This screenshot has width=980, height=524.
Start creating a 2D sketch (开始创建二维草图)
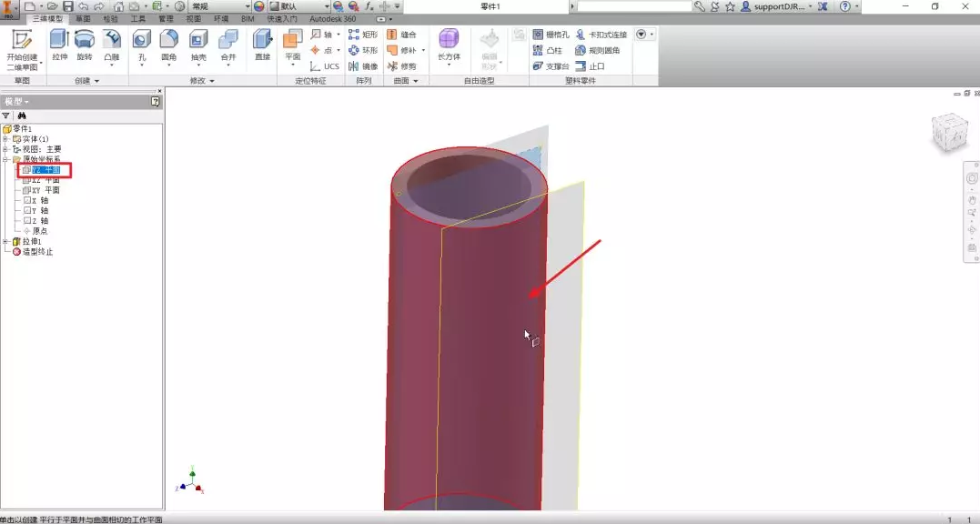tap(22, 50)
